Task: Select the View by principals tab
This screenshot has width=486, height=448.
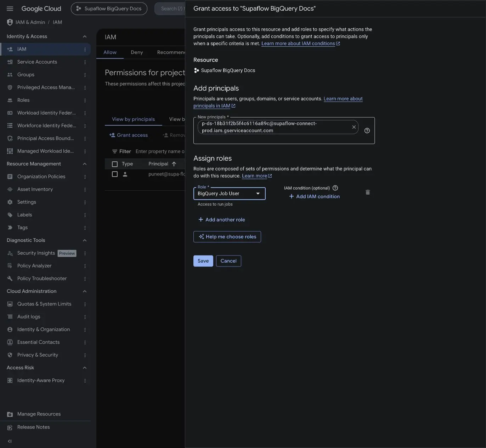Action: point(133,119)
